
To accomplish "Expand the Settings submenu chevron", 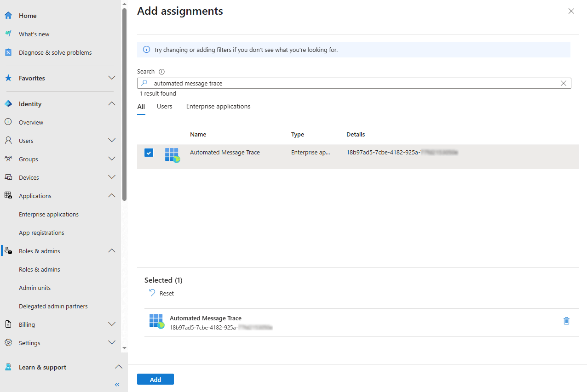I will coord(112,343).
